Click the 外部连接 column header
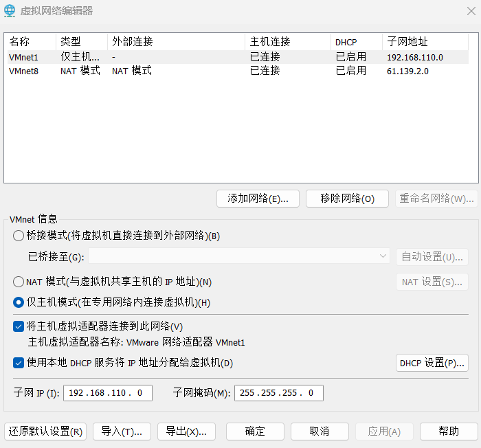Image resolution: width=481 pixels, height=448 pixels. coord(176,41)
